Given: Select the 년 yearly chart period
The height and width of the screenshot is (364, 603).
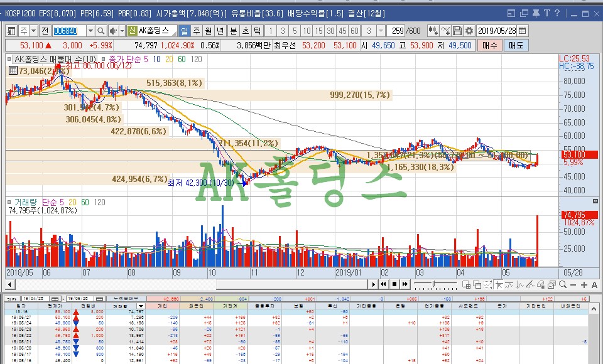Looking at the screenshot, I should click(x=220, y=31).
